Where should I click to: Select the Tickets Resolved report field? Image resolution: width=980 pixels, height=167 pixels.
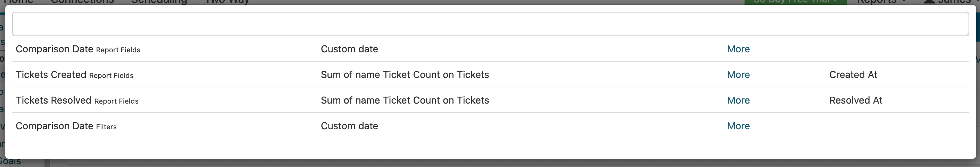pos(53,100)
